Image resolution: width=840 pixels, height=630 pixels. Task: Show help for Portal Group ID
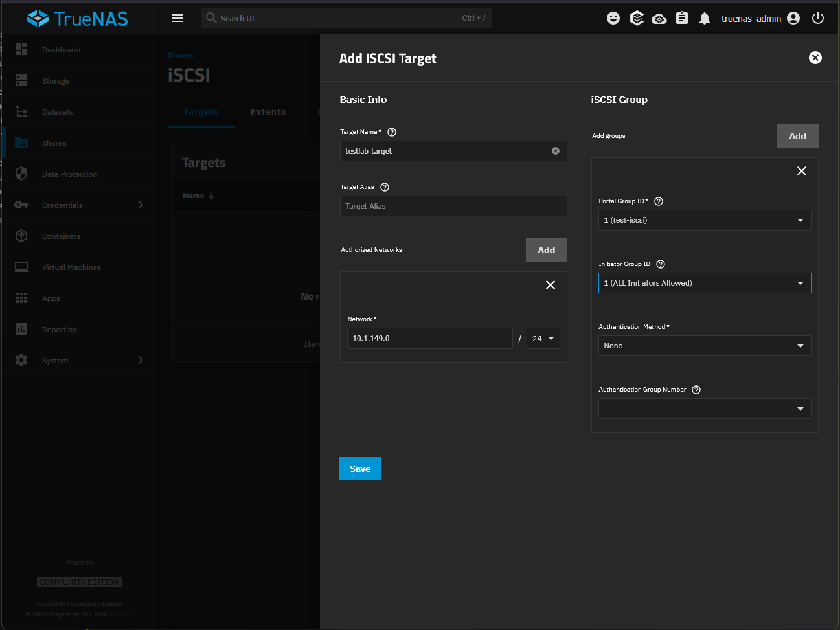[x=659, y=201]
